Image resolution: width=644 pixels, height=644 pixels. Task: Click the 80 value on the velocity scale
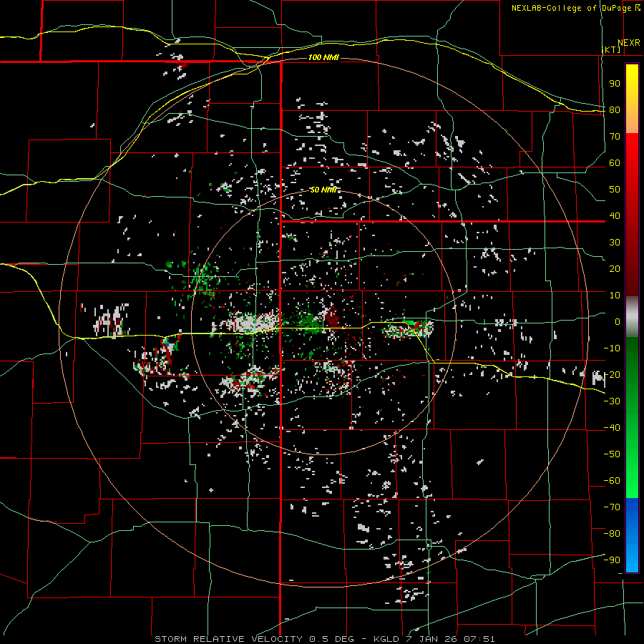click(x=615, y=110)
